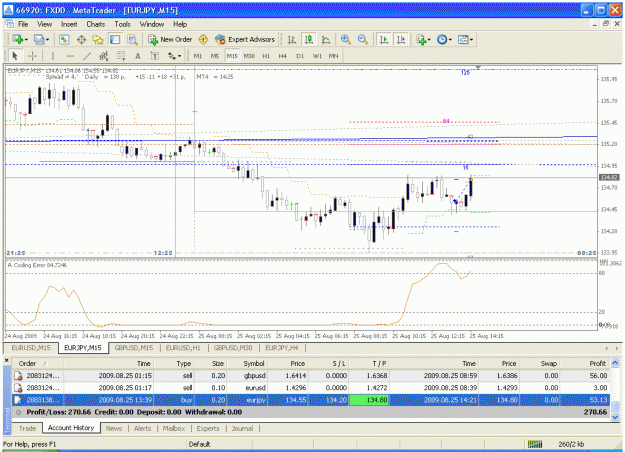Click the Templates toolbar icon

(x=463, y=39)
